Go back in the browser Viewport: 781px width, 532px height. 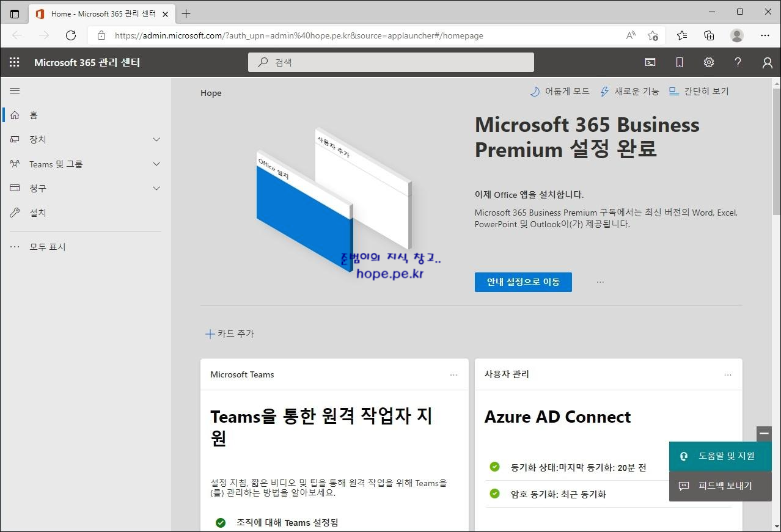pyautogui.click(x=17, y=35)
